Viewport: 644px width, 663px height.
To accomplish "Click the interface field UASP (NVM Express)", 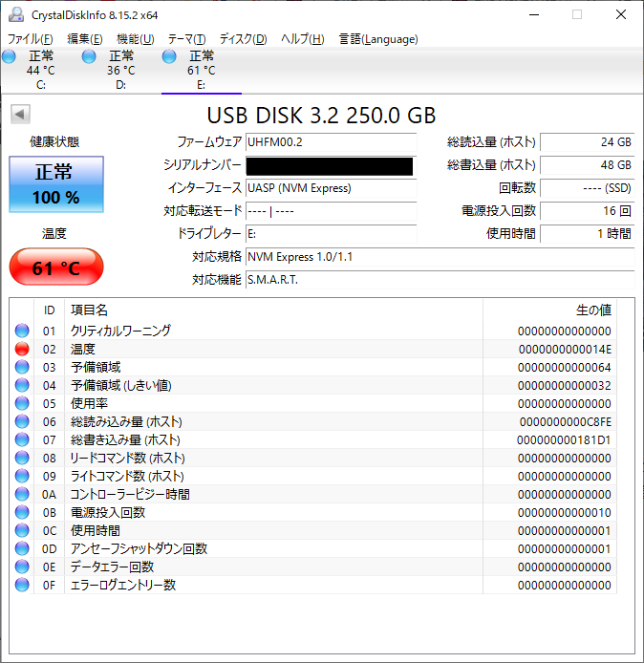I will [x=332, y=188].
